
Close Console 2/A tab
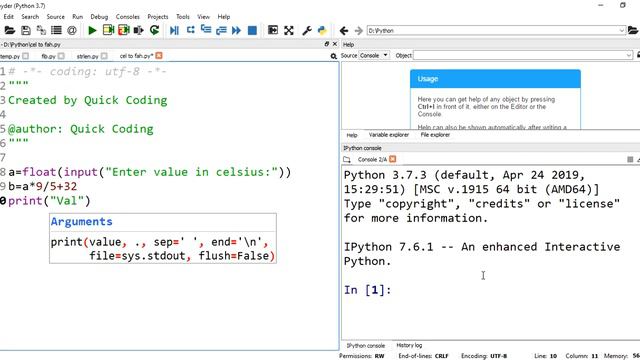[x=393, y=159]
